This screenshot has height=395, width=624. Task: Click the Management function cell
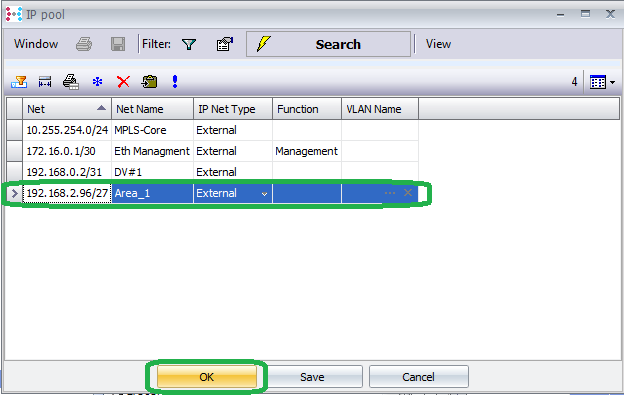307,151
